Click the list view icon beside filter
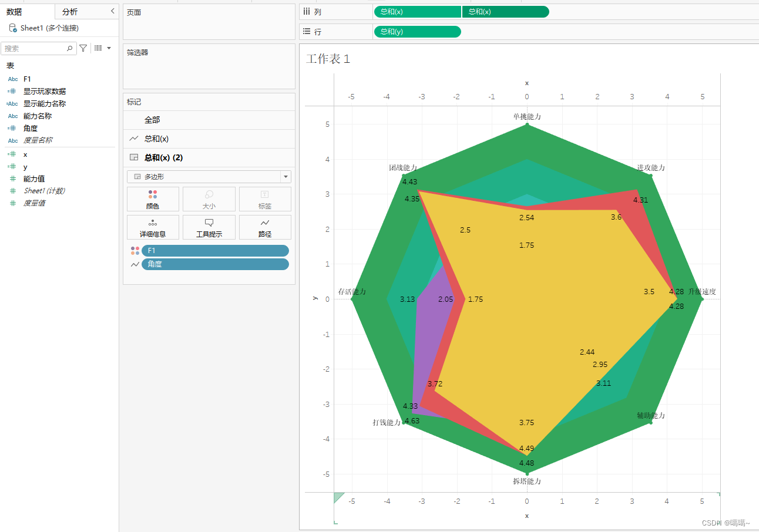This screenshot has height=532, width=759. [x=98, y=48]
